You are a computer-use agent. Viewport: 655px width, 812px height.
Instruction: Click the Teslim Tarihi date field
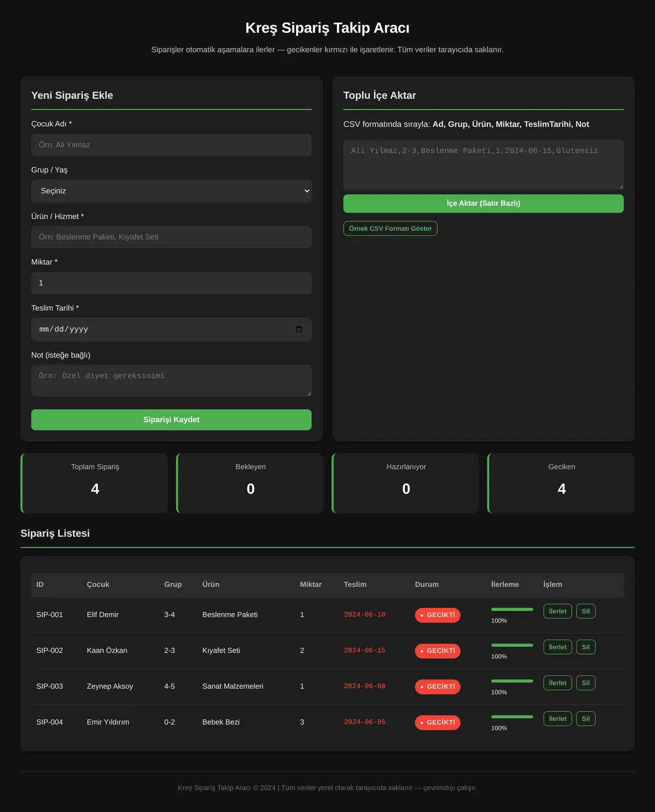(171, 330)
